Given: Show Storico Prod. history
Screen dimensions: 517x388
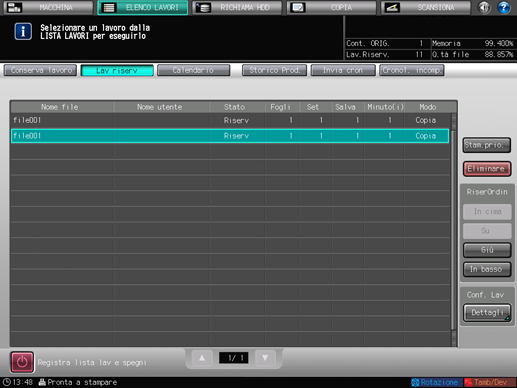Looking at the screenshot, I should tap(274, 70).
